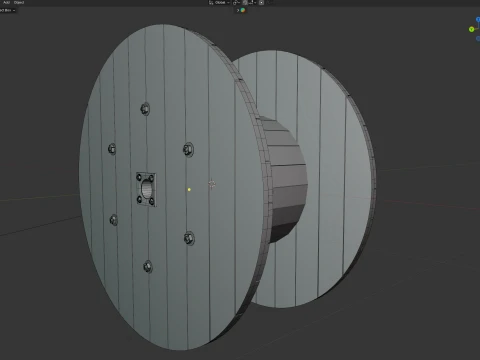This screenshot has height=360, width=480.
Task: Open the Add menu in viewport header
Action: point(6,2)
